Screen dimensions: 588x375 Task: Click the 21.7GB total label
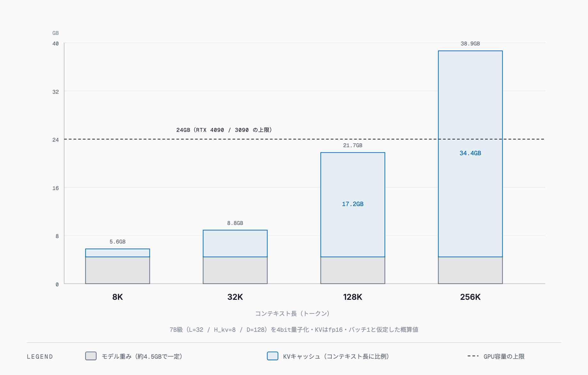coord(353,145)
